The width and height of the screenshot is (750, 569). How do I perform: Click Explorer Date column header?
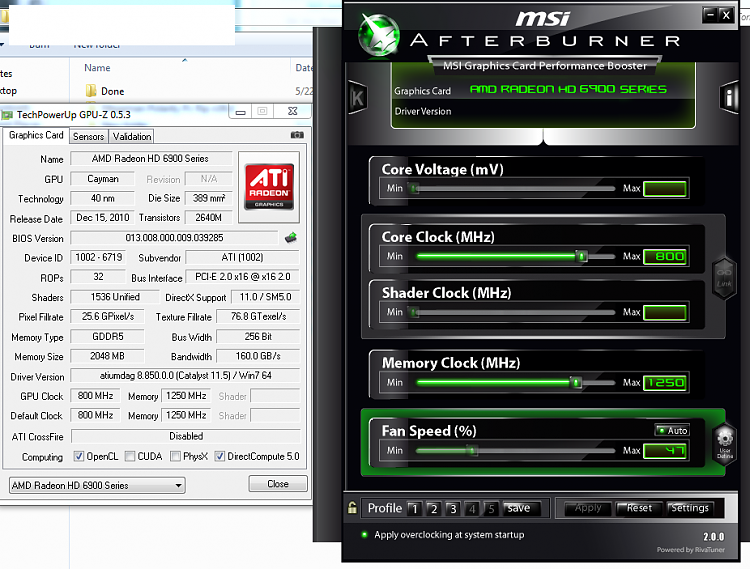pyautogui.click(x=303, y=68)
